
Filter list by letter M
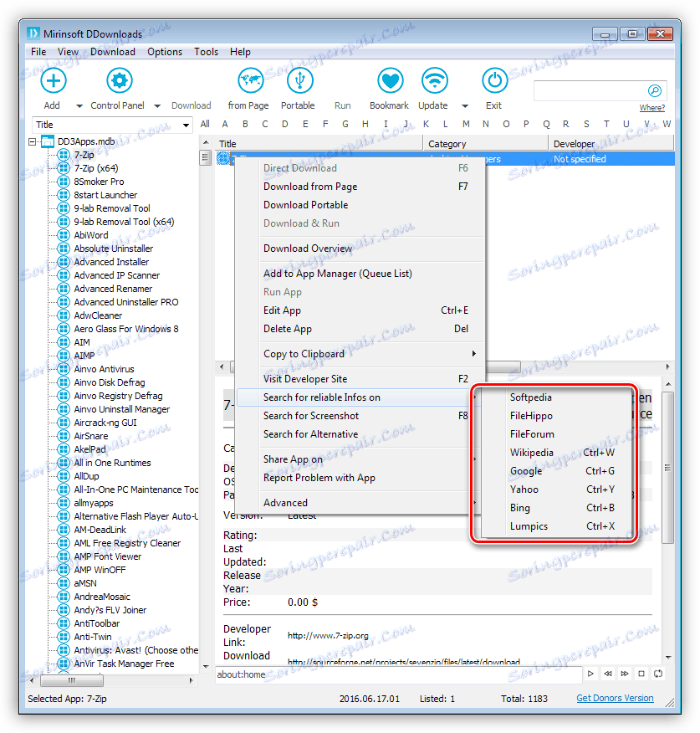coord(466,125)
